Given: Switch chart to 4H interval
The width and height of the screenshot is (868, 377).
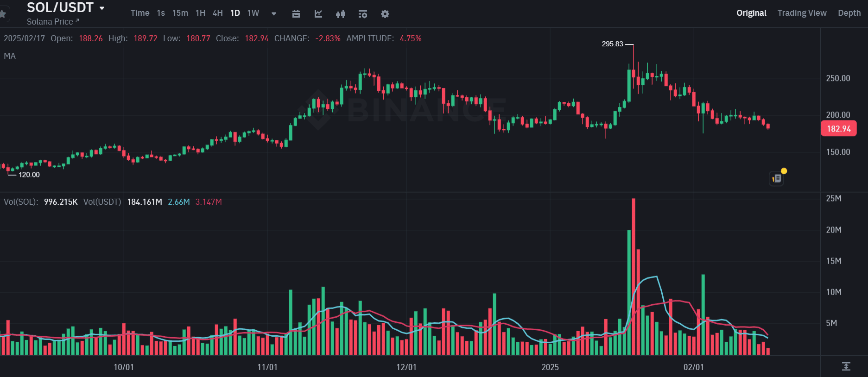Looking at the screenshot, I should pos(218,13).
